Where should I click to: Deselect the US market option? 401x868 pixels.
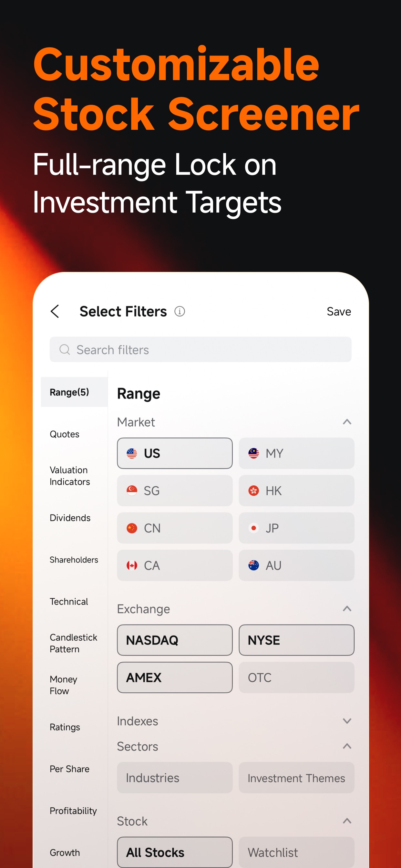click(175, 453)
